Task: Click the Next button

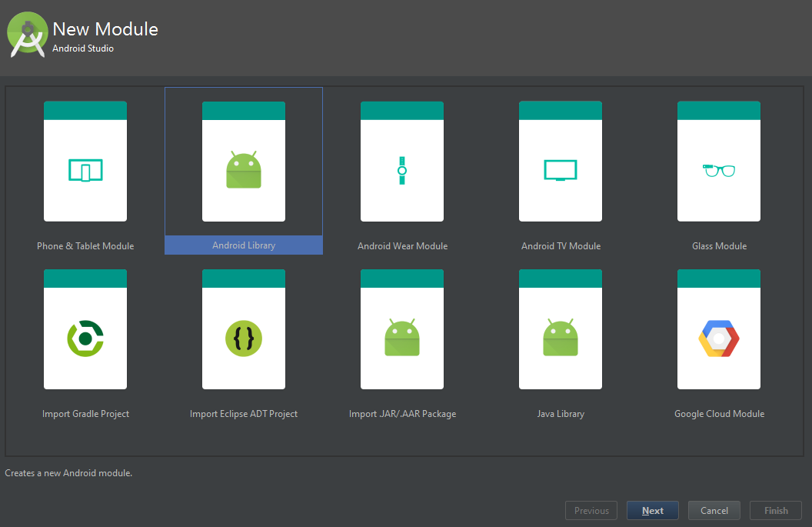Action: coord(653,511)
